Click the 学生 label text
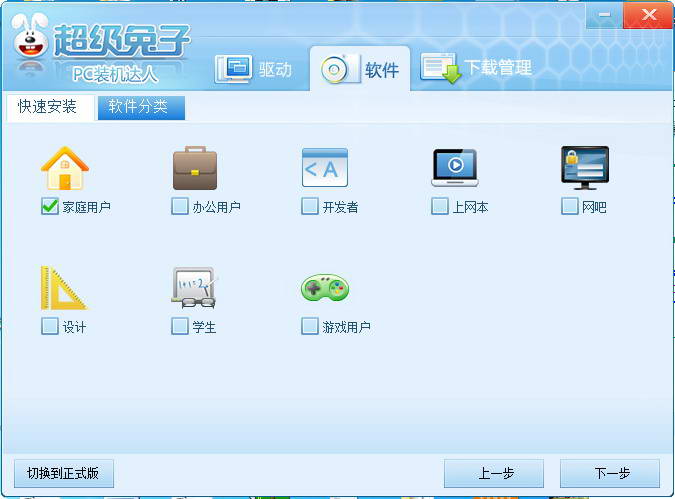Image resolution: width=675 pixels, height=499 pixels. (x=204, y=327)
